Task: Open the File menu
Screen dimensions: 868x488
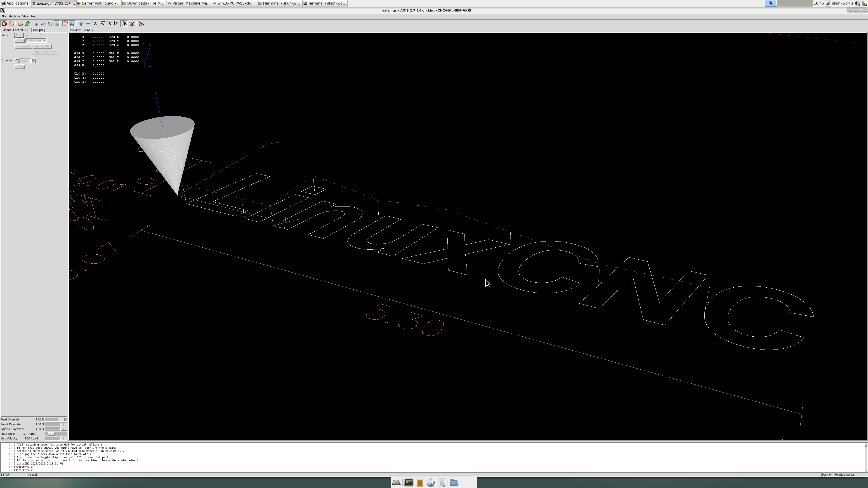Action: (4, 16)
